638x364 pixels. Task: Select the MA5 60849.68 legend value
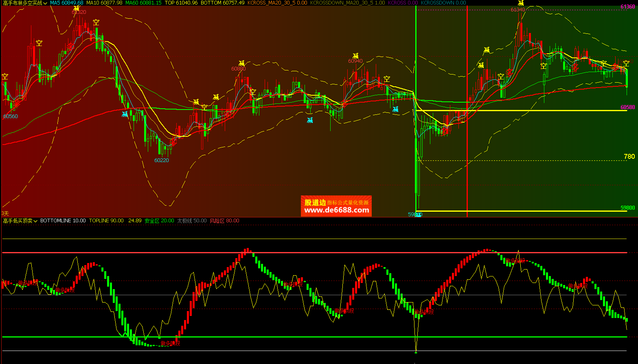click(x=67, y=3)
